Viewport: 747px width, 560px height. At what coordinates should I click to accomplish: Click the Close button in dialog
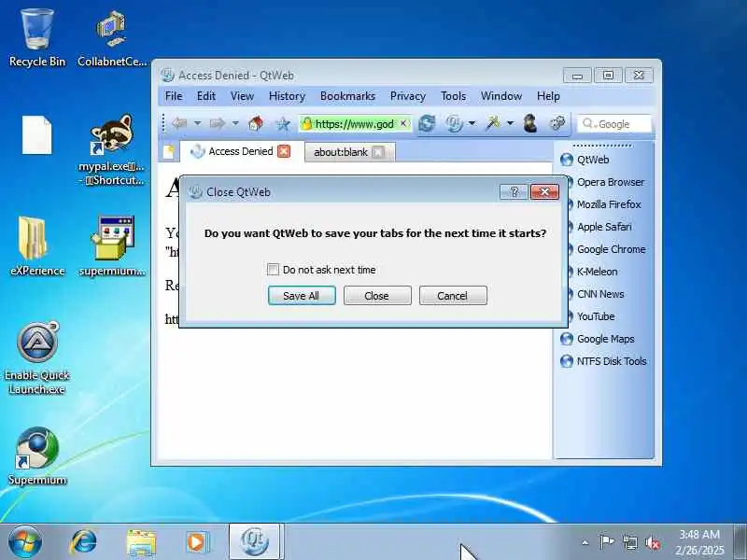pyautogui.click(x=377, y=296)
